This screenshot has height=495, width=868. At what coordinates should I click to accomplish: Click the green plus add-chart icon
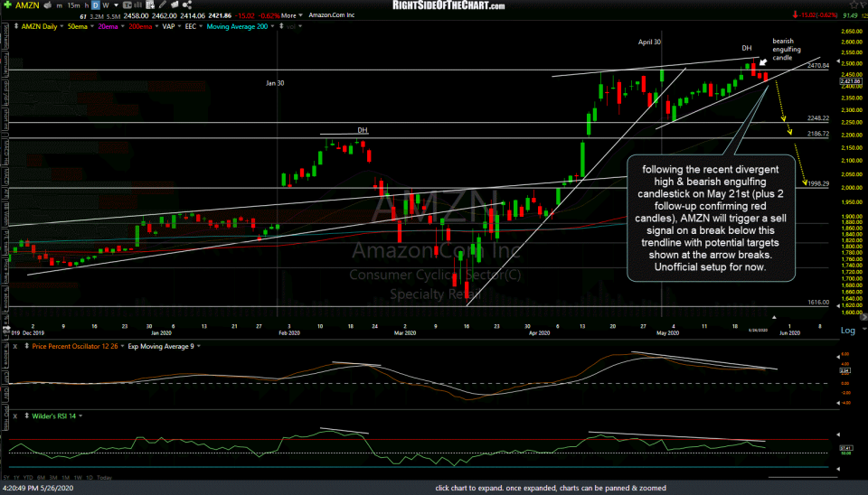click(x=7, y=5)
